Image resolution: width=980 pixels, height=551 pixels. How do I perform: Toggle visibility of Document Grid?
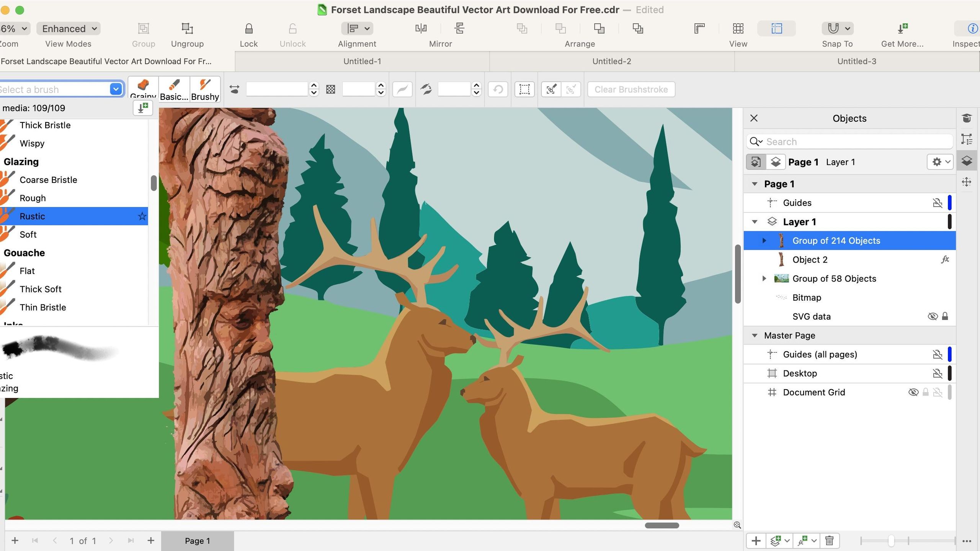[913, 392]
